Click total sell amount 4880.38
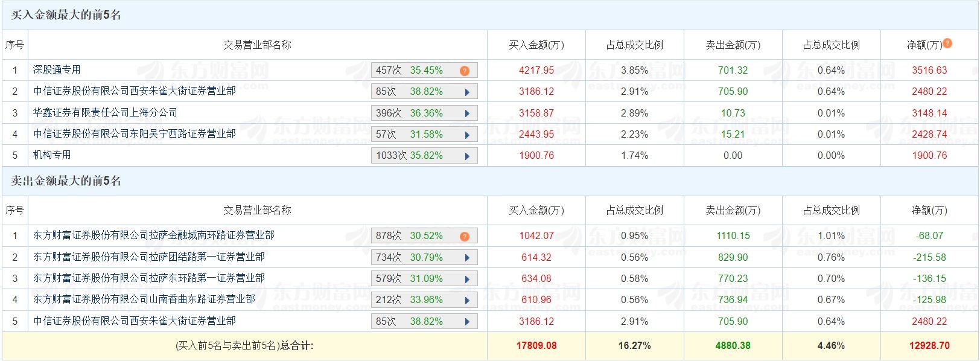The height and width of the screenshot is (361, 980). [733, 346]
